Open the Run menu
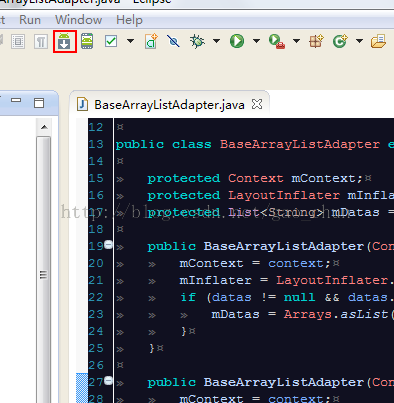 tap(30, 20)
